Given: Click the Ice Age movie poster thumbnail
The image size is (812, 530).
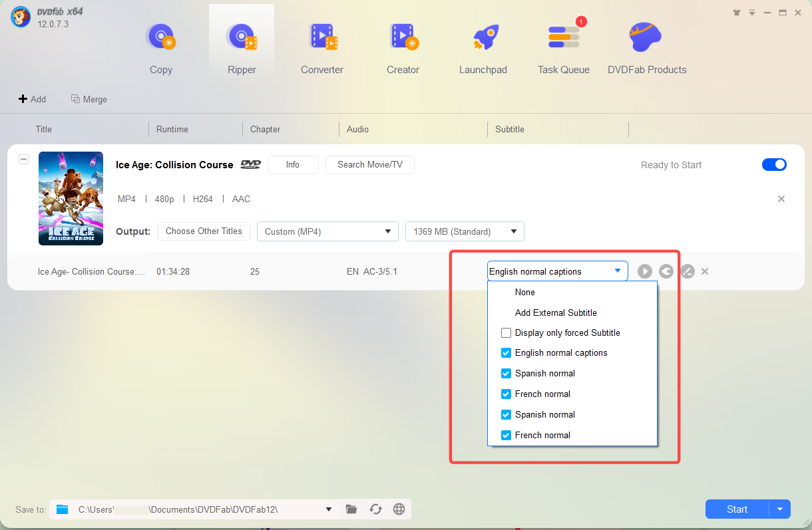Looking at the screenshot, I should [x=71, y=198].
